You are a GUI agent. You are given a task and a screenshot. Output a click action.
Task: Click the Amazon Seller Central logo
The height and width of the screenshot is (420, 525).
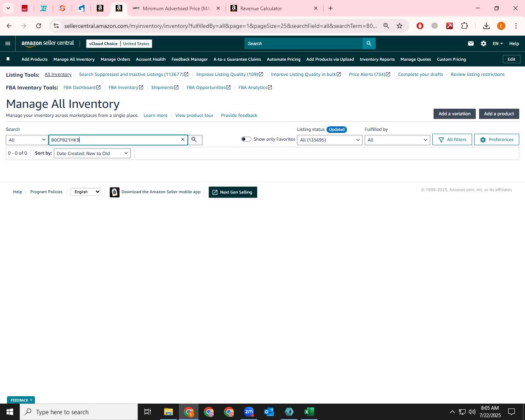[48, 43]
